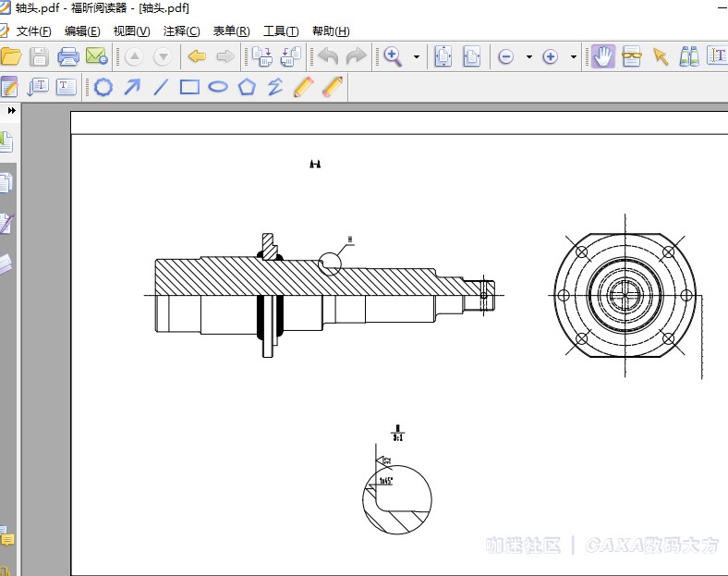Click the 3:1 detail circle view
728x576 pixels.
tap(397, 499)
